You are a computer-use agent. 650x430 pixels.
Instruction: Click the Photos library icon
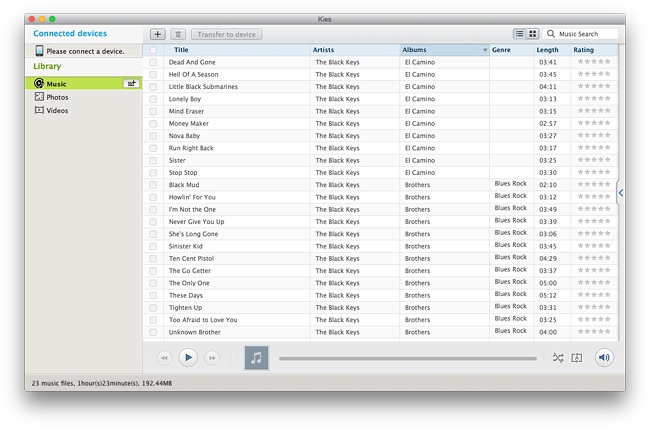tap(39, 97)
